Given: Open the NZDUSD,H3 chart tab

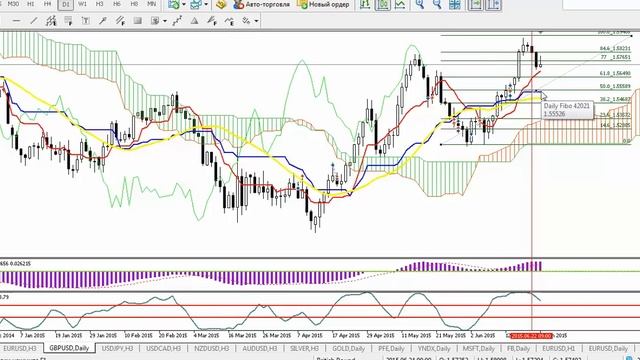Looking at the screenshot, I should coord(211,348).
